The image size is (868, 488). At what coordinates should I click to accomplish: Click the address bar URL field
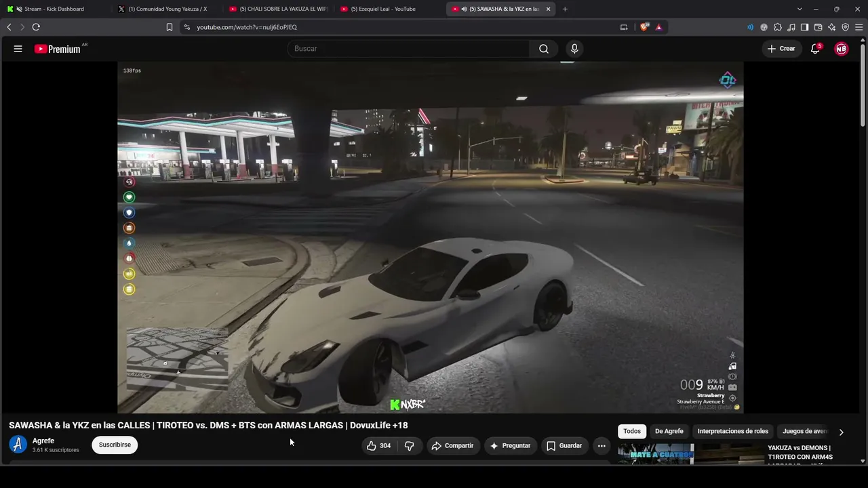click(400, 27)
